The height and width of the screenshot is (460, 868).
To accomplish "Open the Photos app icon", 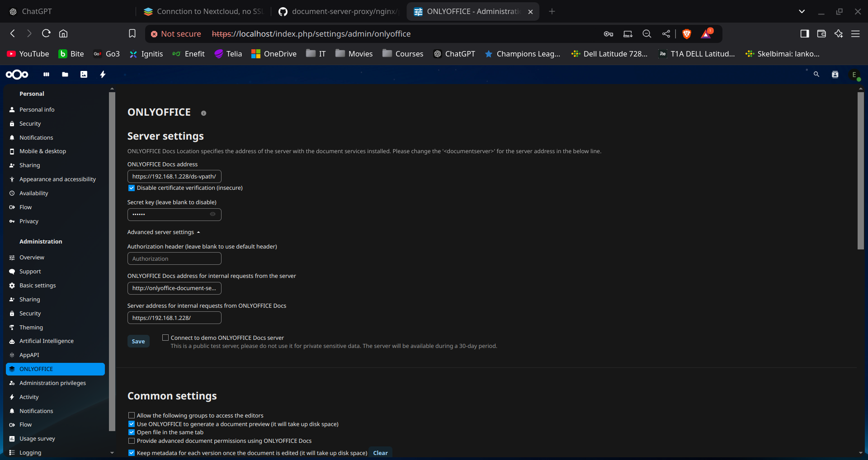I will 84,75.
